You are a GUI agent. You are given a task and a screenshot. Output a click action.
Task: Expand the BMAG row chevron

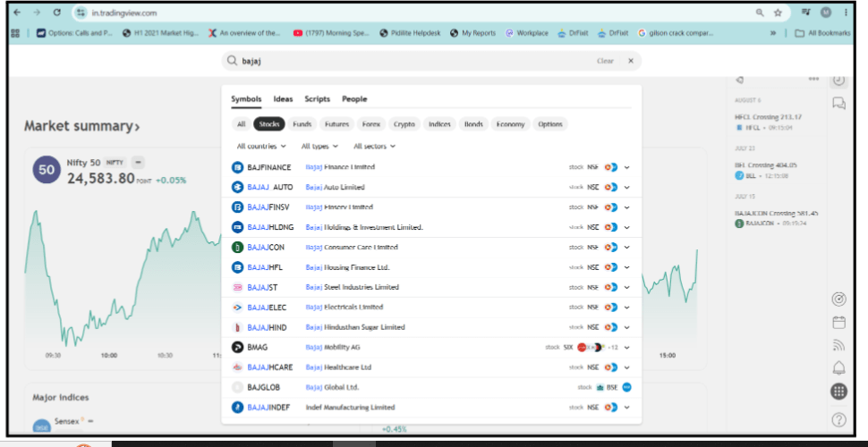[x=626, y=348]
